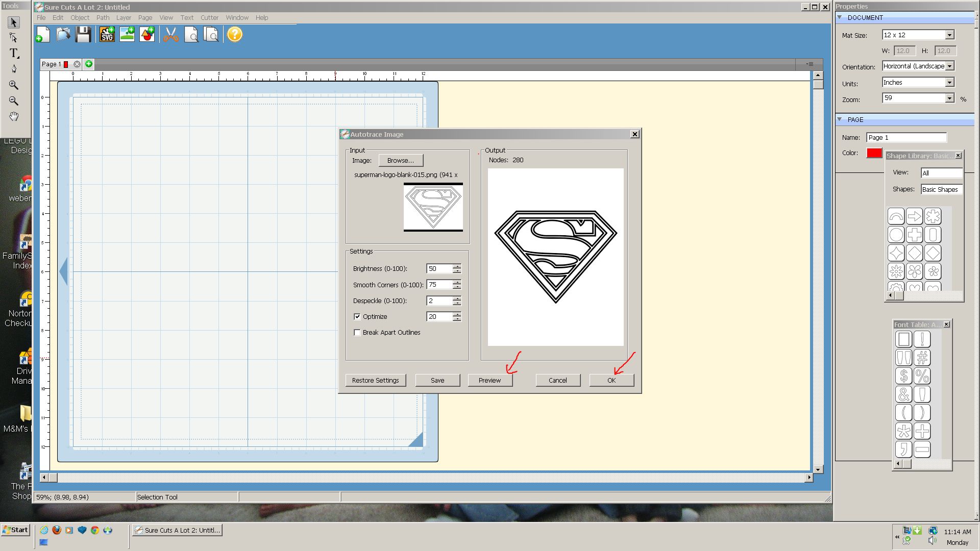Open the Shape Library View dropdown
Image resolution: width=980 pixels, height=551 pixels.
point(942,173)
